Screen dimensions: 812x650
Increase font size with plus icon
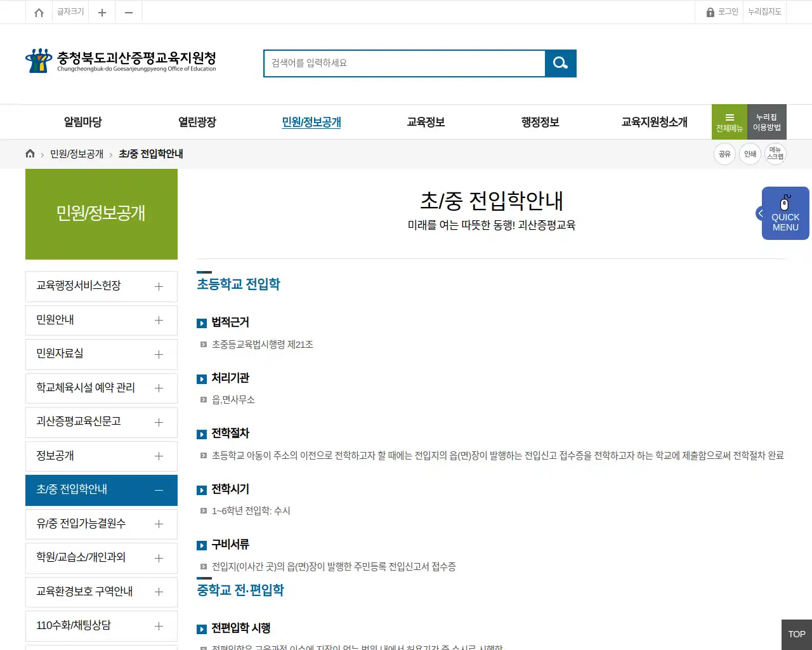tap(102, 12)
